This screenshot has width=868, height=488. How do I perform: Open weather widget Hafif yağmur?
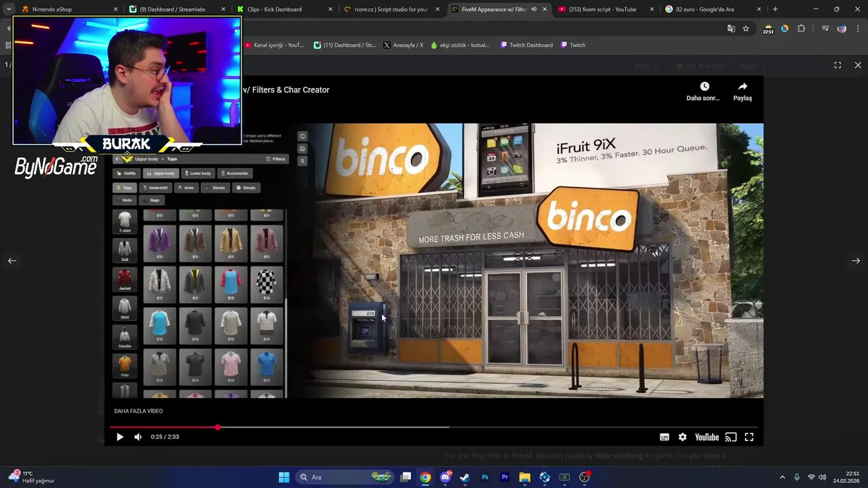[31, 477]
